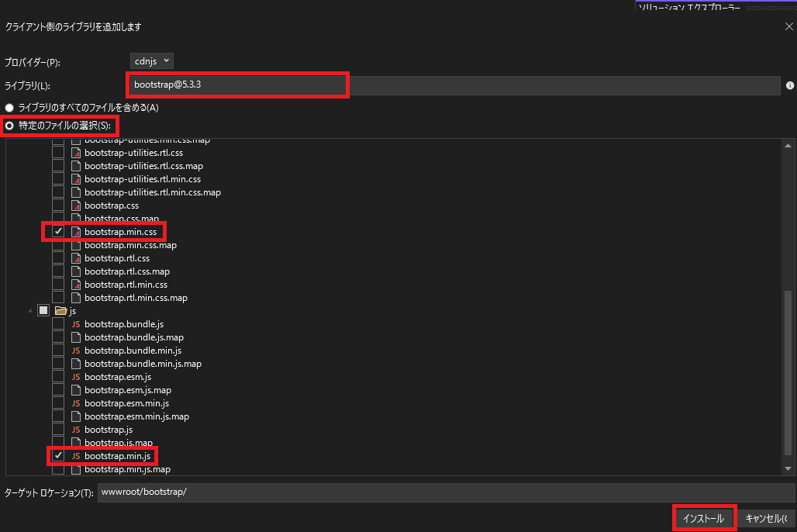Select the bootstrap-utilities.rtl.min.css.map file name
797x532 pixels.
click(x=153, y=192)
